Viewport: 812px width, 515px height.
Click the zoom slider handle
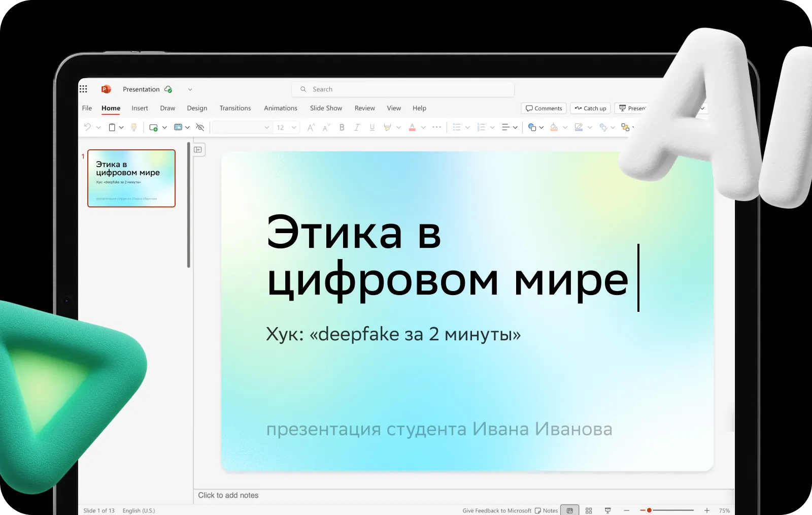[x=649, y=510]
